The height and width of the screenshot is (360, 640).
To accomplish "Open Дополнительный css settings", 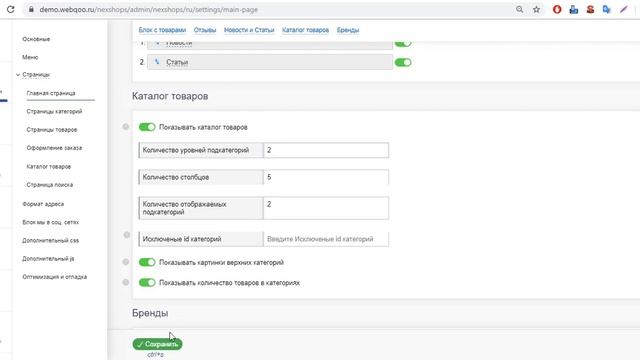I will pos(51,241).
